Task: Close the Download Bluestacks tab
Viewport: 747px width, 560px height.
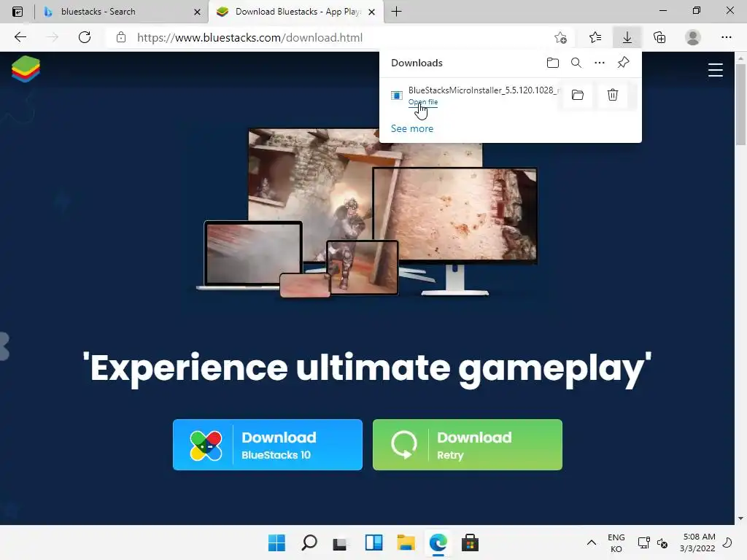Action: [x=371, y=12]
